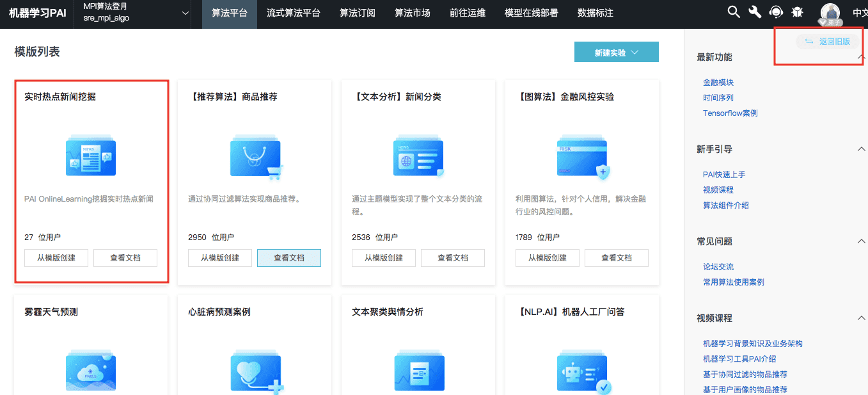Switch to the 流式算法平台 tab
This screenshot has height=395, width=868.
[293, 13]
